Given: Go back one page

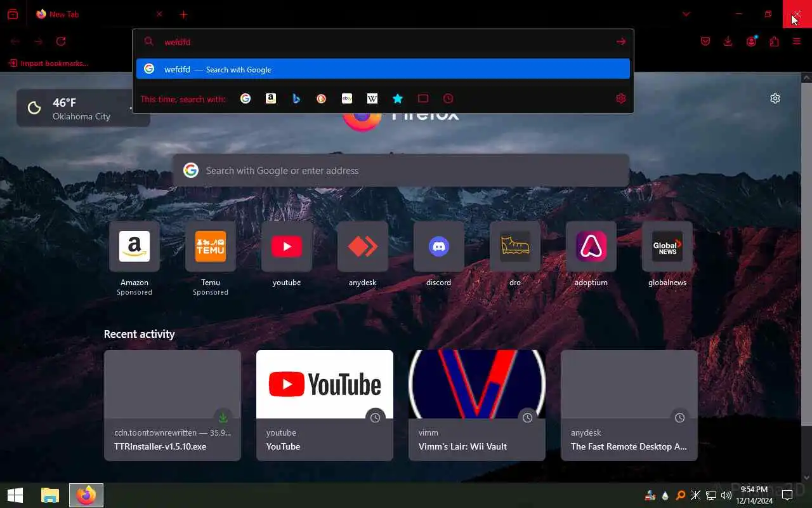Looking at the screenshot, I should pyautogui.click(x=15, y=41).
